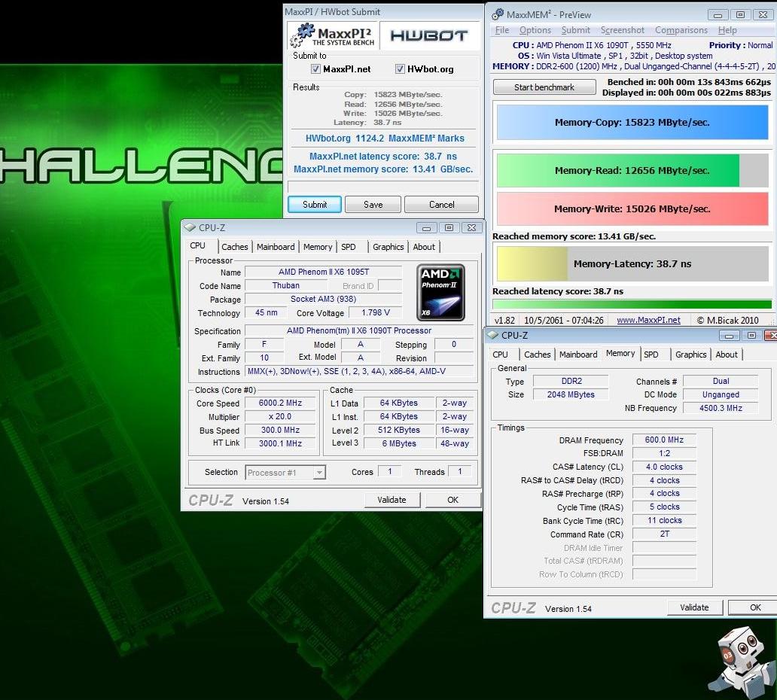
Task: Click the Submit button in HWbot Submit window
Action: coord(315,205)
